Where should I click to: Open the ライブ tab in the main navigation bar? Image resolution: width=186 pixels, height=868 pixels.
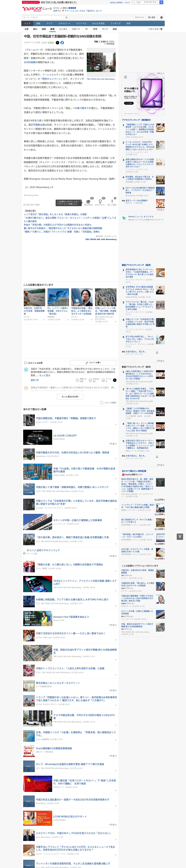(x=49, y=24)
